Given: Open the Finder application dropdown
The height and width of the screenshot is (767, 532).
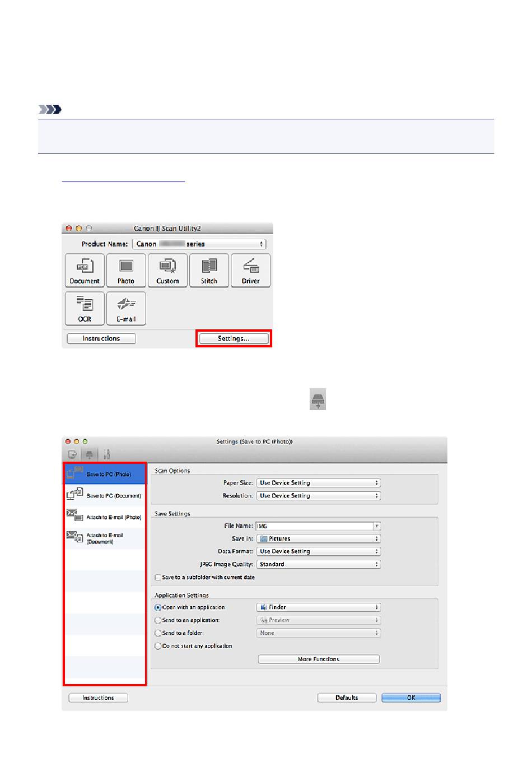Looking at the screenshot, I should coord(319,607).
